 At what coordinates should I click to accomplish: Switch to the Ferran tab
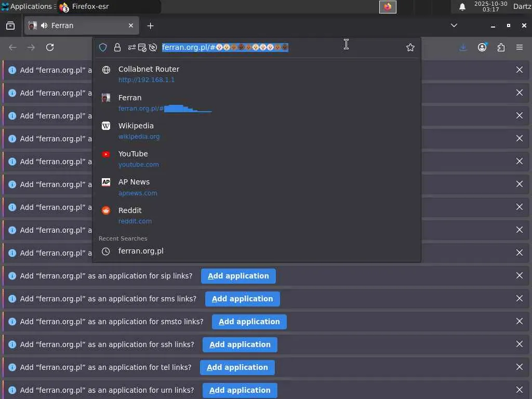pyautogui.click(x=82, y=25)
